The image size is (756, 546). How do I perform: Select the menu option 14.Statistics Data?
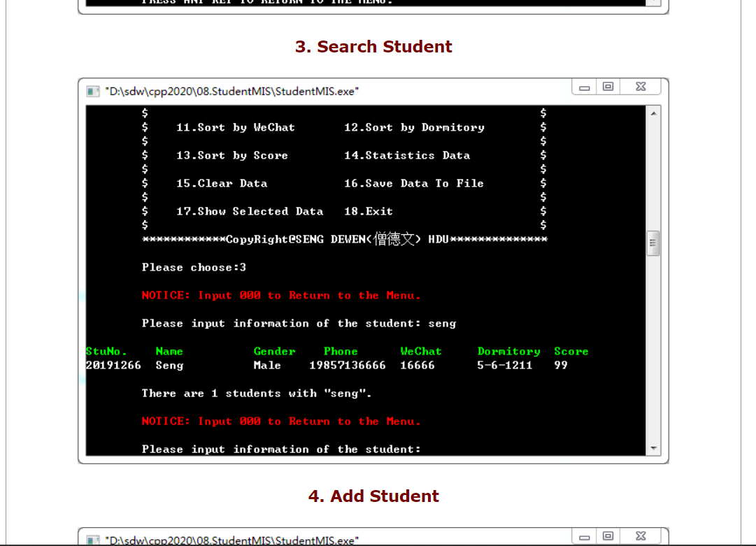[404, 155]
